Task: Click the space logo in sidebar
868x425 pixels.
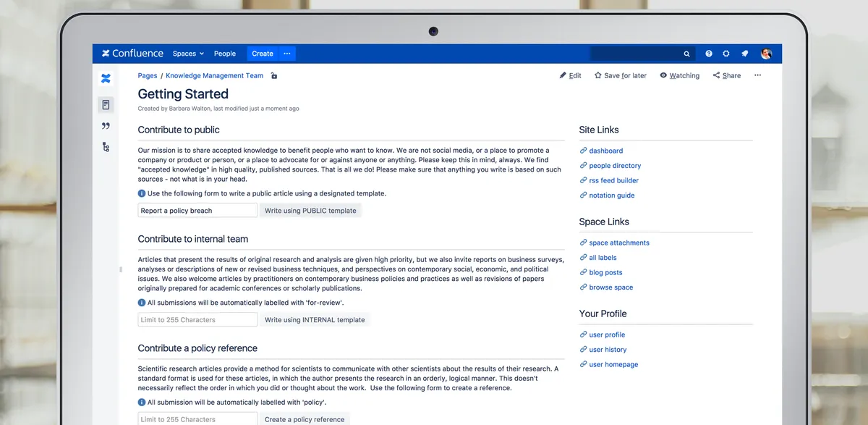Action: [106, 79]
